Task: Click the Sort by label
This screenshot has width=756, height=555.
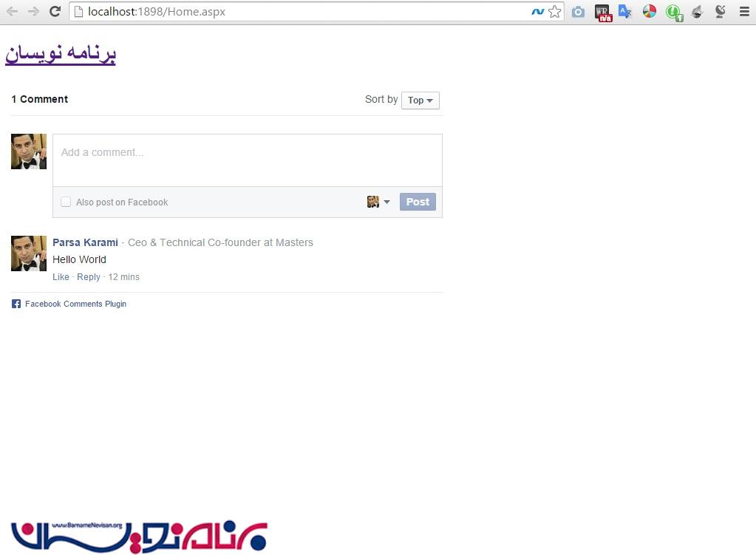Action: click(x=381, y=99)
